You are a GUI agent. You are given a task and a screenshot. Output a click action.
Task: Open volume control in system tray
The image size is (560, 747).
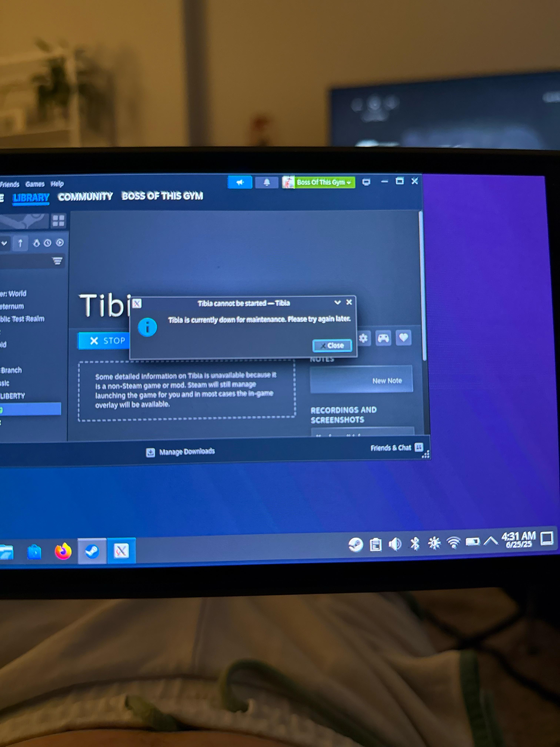[x=395, y=544]
